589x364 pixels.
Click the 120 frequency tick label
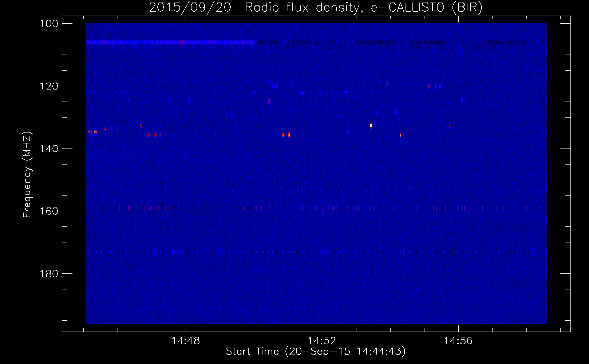tap(49, 86)
